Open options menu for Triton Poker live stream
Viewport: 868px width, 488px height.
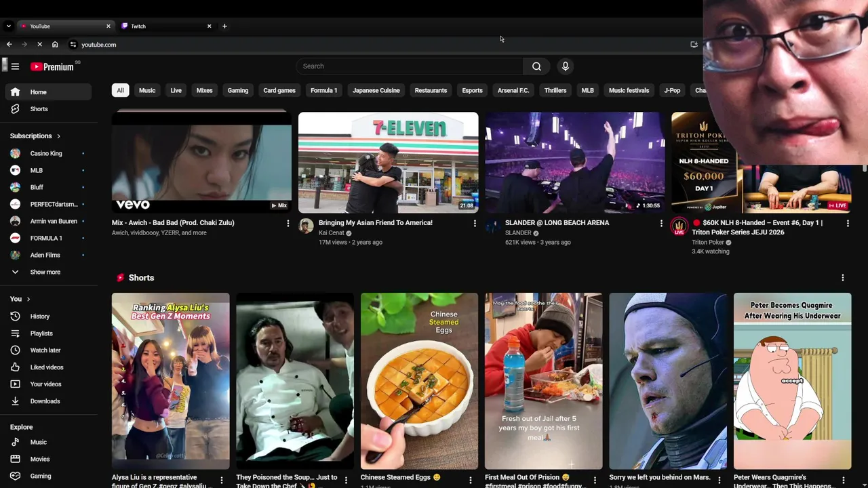click(847, 223)
